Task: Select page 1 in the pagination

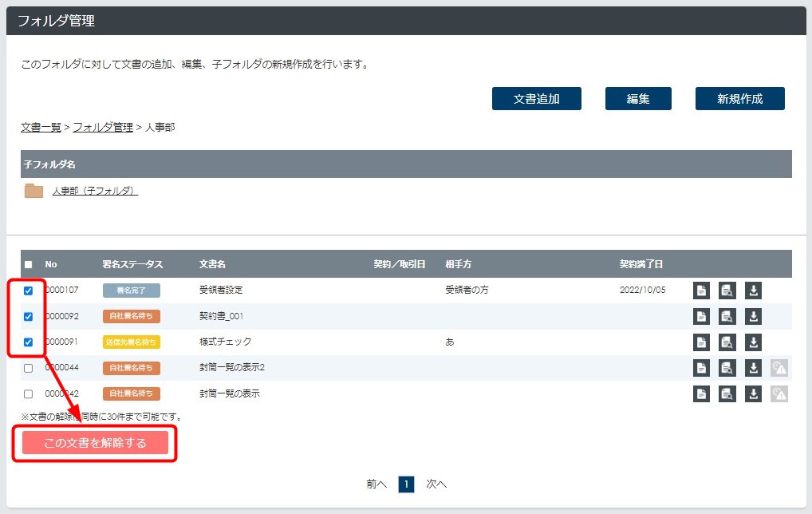Action: 406,484
